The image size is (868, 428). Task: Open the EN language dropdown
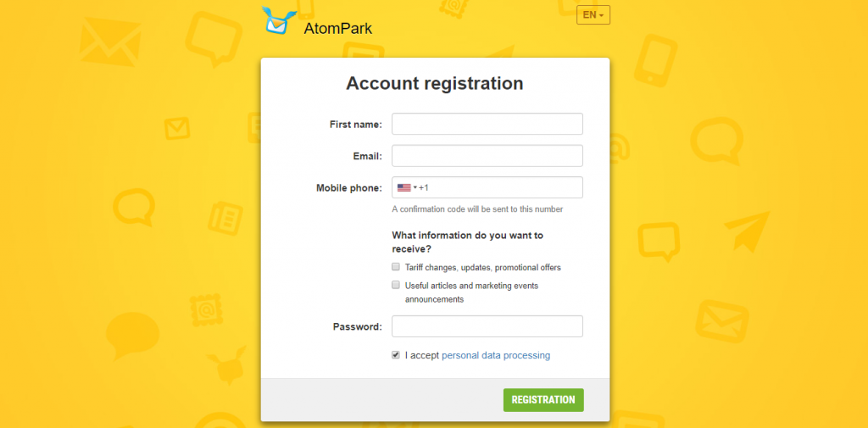[593, 15]
